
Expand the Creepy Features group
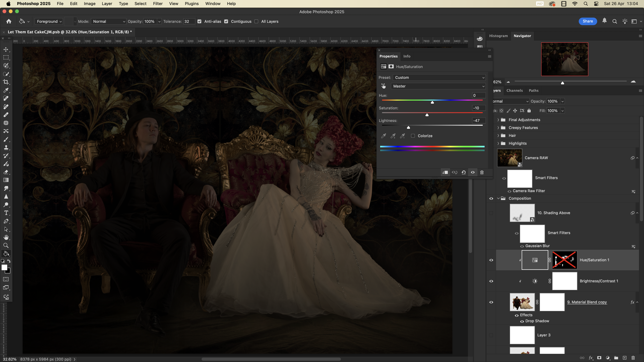tap(498, 128)
